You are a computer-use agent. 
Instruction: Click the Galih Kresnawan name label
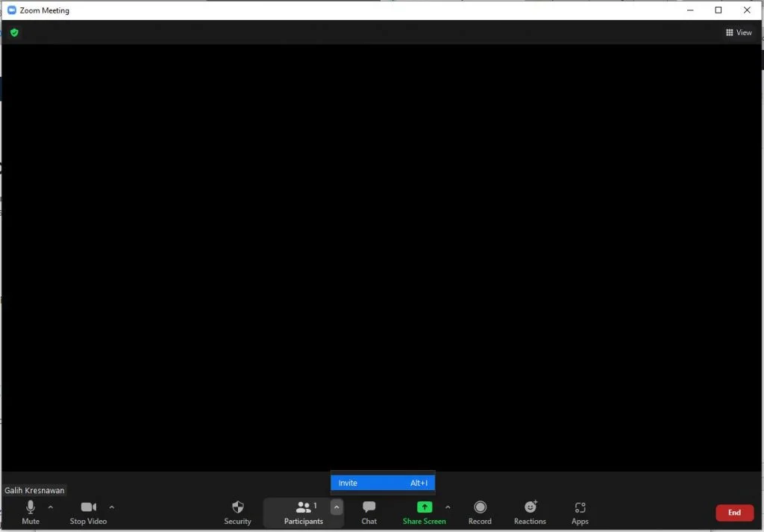pos(34,490)
